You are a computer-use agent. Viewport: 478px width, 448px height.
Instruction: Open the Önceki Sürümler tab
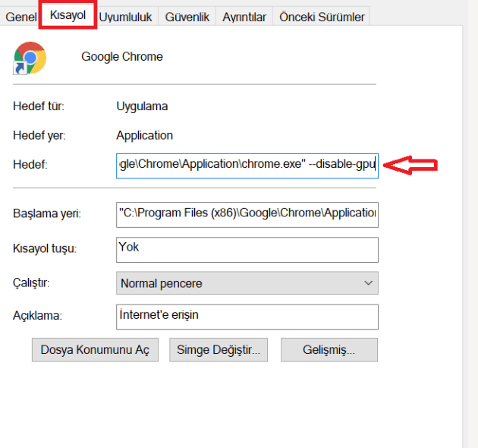(x=322, y=17)
